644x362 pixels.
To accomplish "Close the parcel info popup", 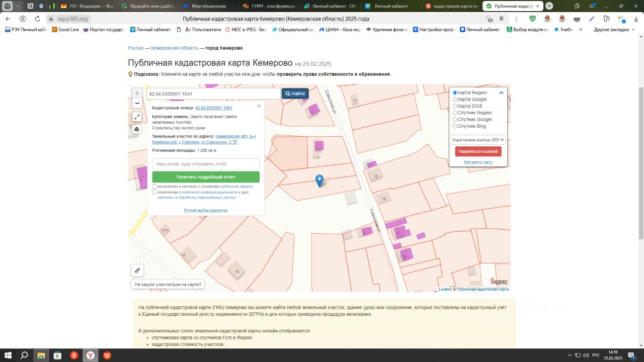I will pyautogui.click(x=259, y=106).
